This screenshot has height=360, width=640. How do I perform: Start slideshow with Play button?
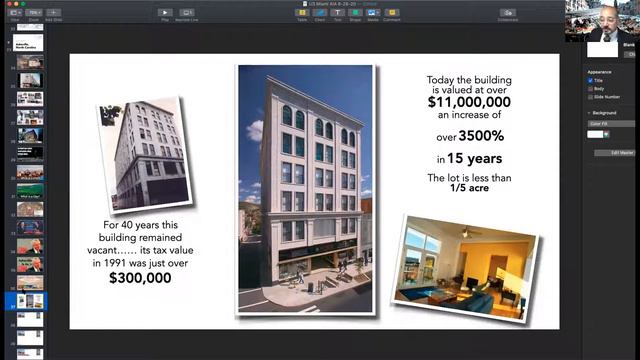(165, 13)
